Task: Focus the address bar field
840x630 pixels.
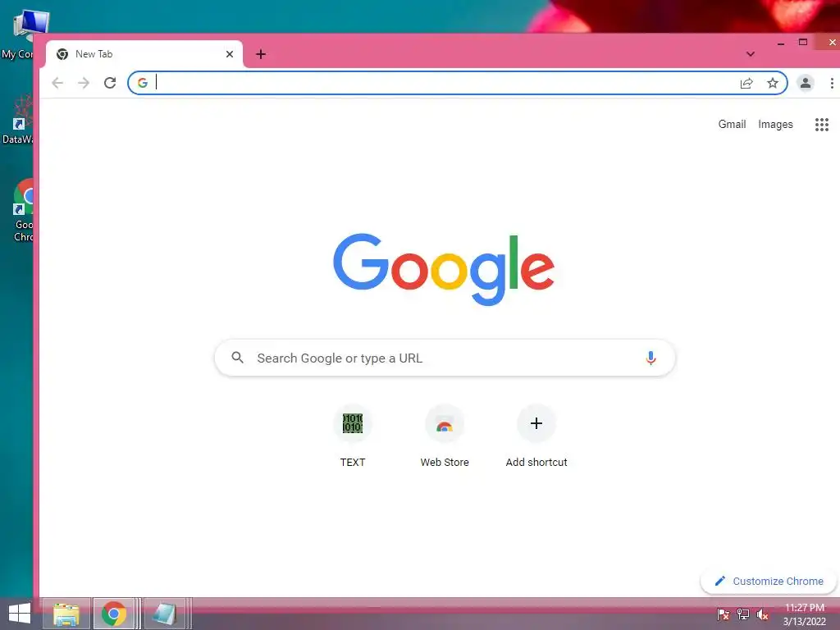Action: coord(458,83)
